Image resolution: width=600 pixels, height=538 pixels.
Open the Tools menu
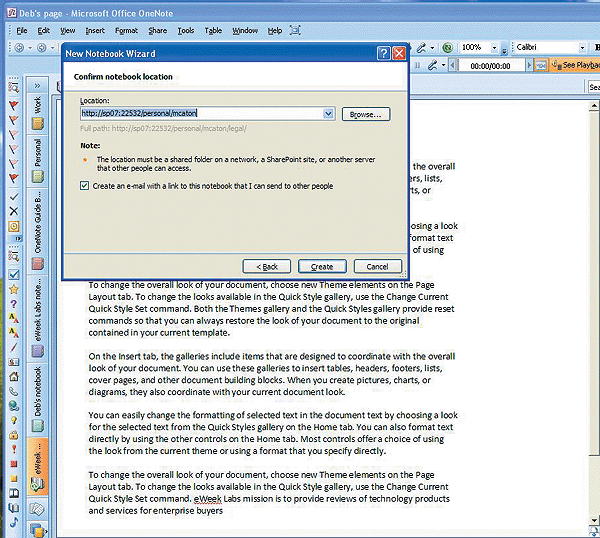click(x=186, y=31)
